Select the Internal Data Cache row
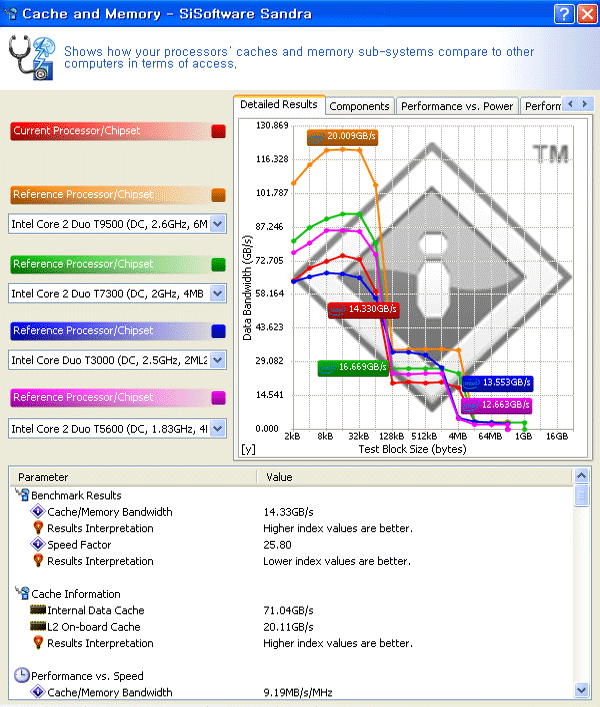600x707 pixels. click(x=291, y=610)
